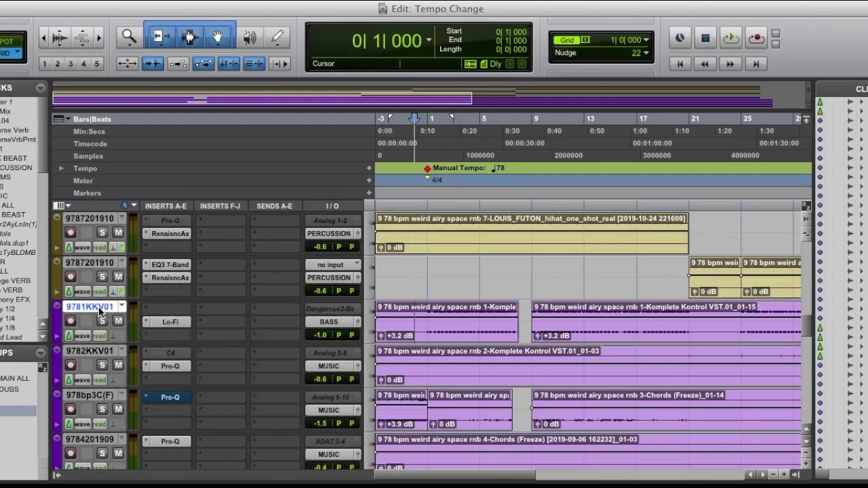The width and height of the screenshot is (868, 488).
Task: Click the SENDS A-E column header
Action: [x=274, y=206]
